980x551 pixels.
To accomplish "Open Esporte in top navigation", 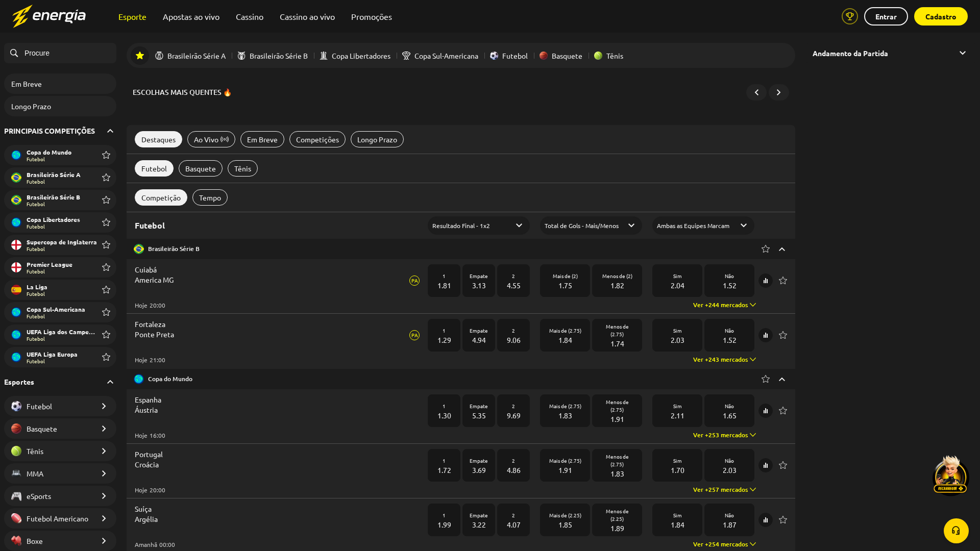I will point(132,17).
